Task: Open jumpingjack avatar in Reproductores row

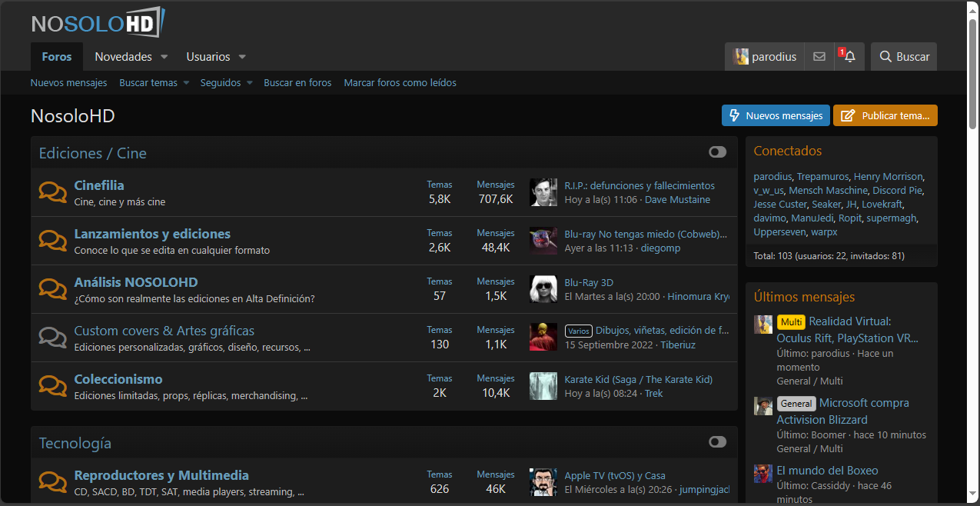Action: click(543, 482)
